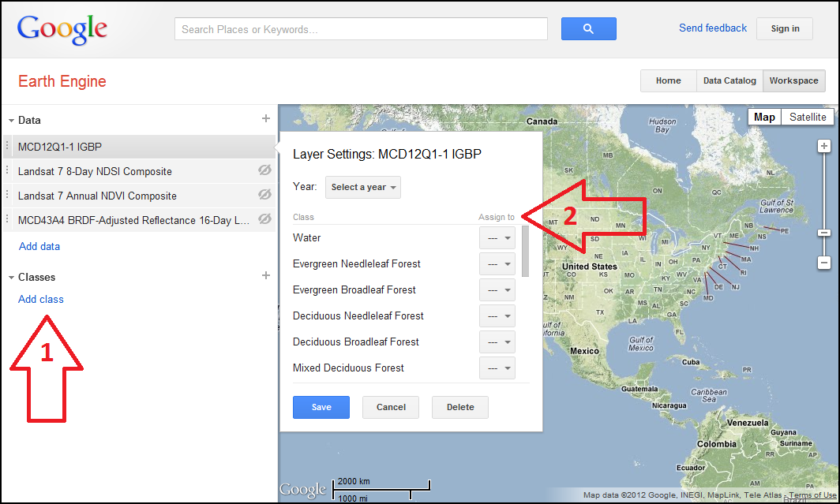This screenshot has width=840, height=504.
Task: Click the Assign to column header
Action: click(x=496, y=217)
